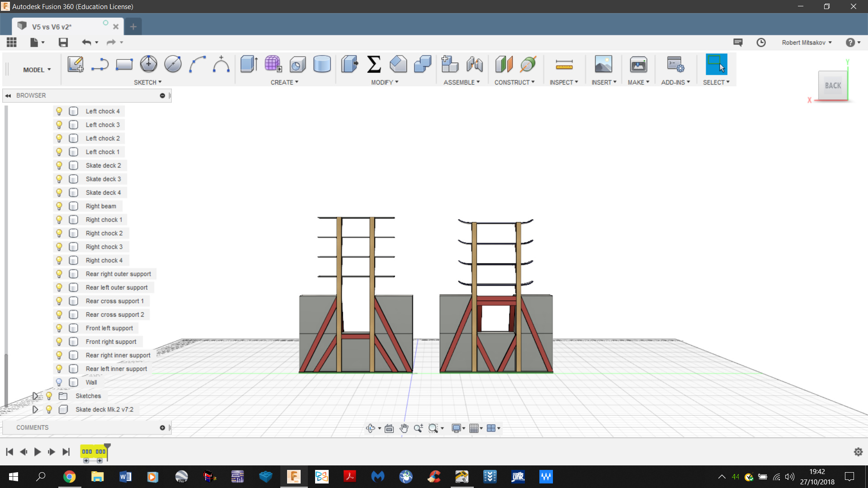Toggle visibility of Right beam

point(59,206)
